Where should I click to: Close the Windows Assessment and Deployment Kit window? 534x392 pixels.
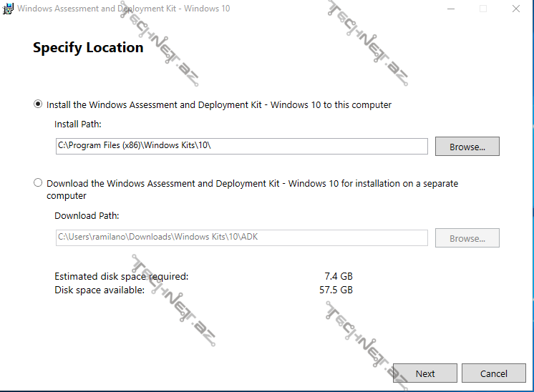[x=516, y=9]
